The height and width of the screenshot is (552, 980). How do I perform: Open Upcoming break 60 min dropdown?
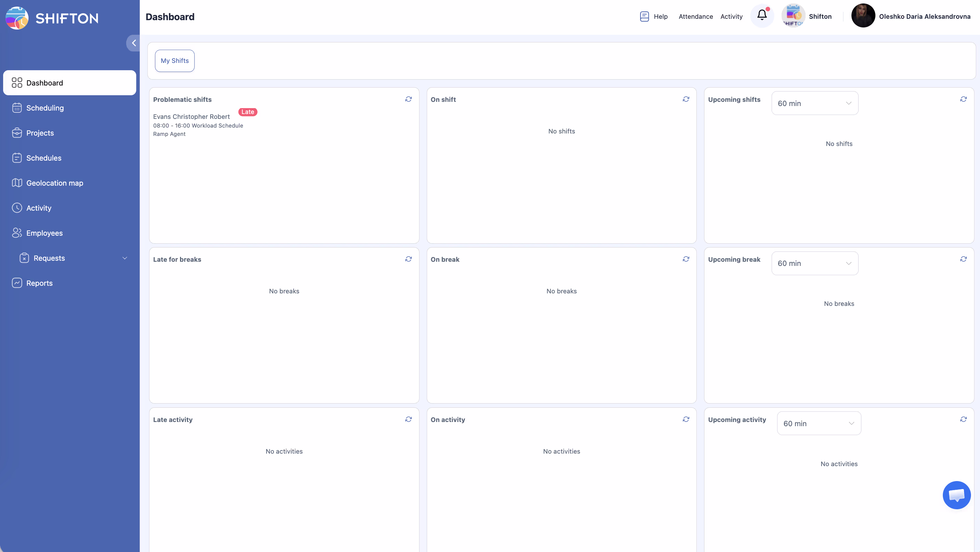(x=815, y=263)
